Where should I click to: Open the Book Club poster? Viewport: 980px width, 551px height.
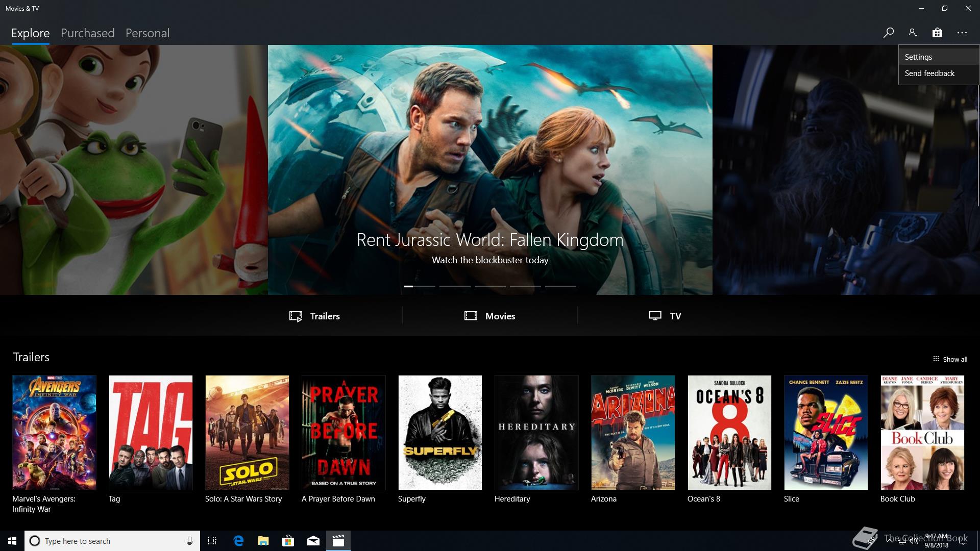[x=922, y=433]
